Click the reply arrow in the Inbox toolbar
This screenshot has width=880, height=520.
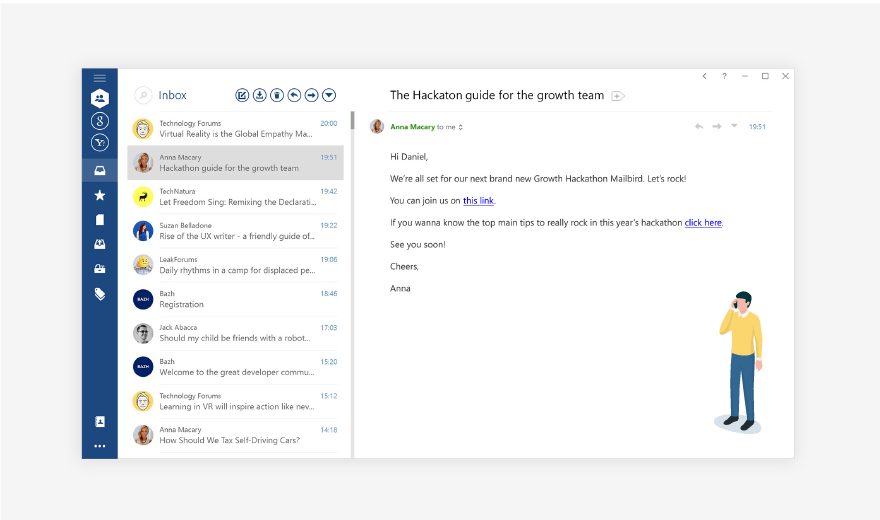point(294,95)
